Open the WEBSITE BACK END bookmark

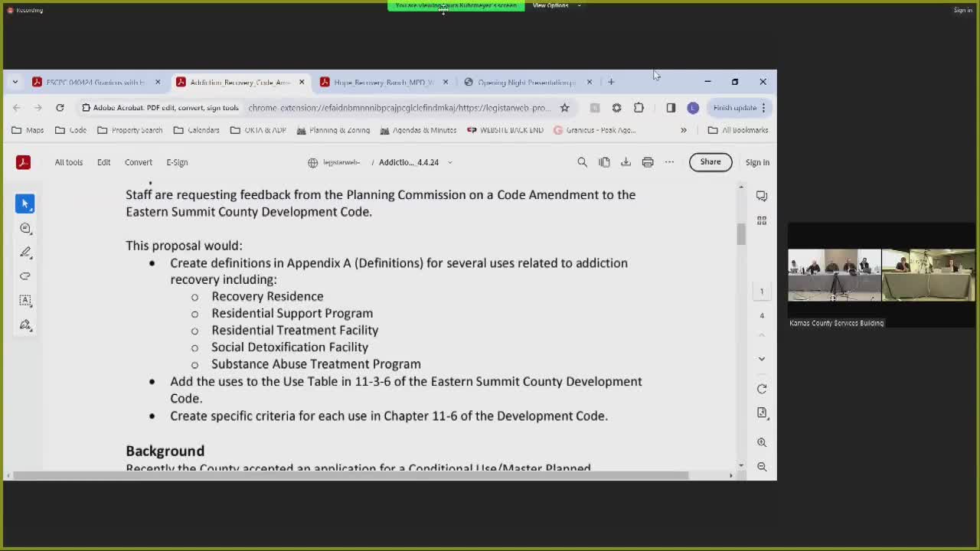click(x=505, y=130)
